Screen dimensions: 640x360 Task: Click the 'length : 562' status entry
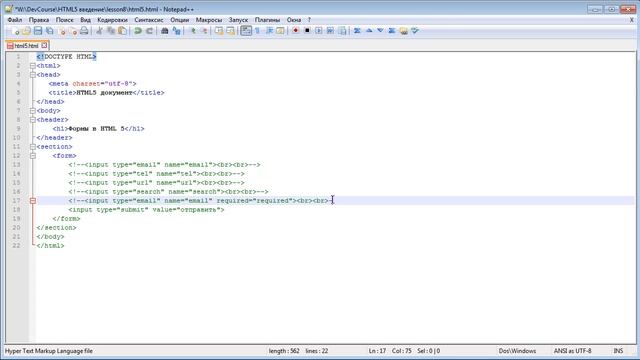284,351
